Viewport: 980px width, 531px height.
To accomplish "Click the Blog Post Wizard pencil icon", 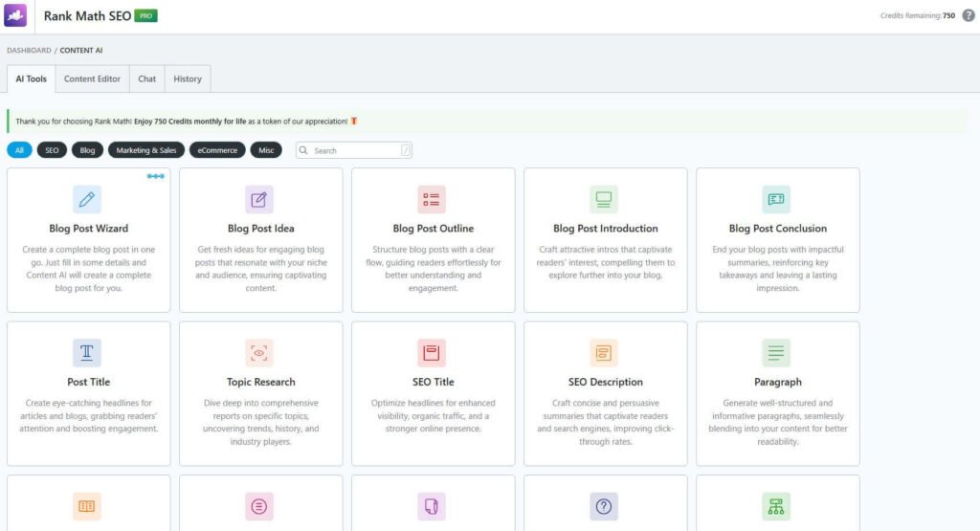I will pos(87,199).
